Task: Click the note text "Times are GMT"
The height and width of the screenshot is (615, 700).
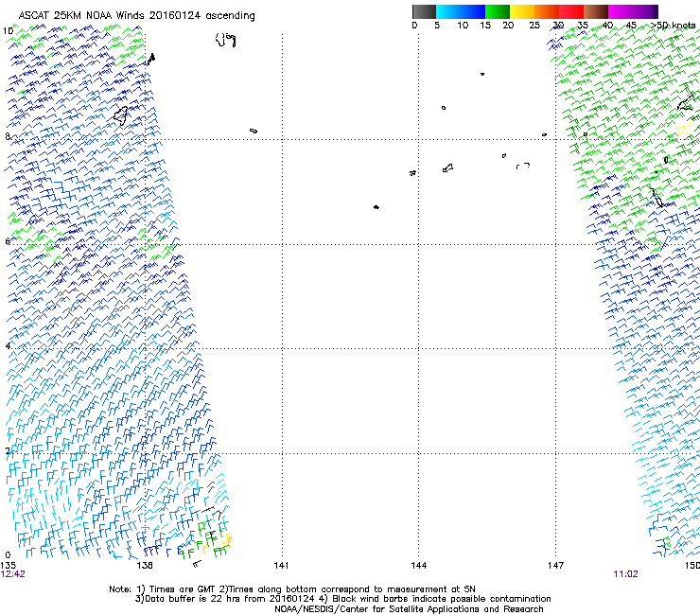Action: [x=183, y=589]
